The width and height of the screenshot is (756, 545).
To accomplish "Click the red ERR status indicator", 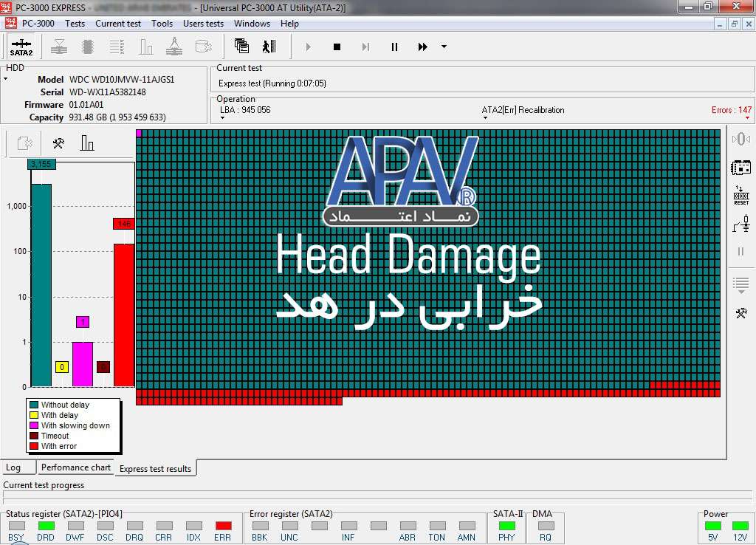I will 223,526.
